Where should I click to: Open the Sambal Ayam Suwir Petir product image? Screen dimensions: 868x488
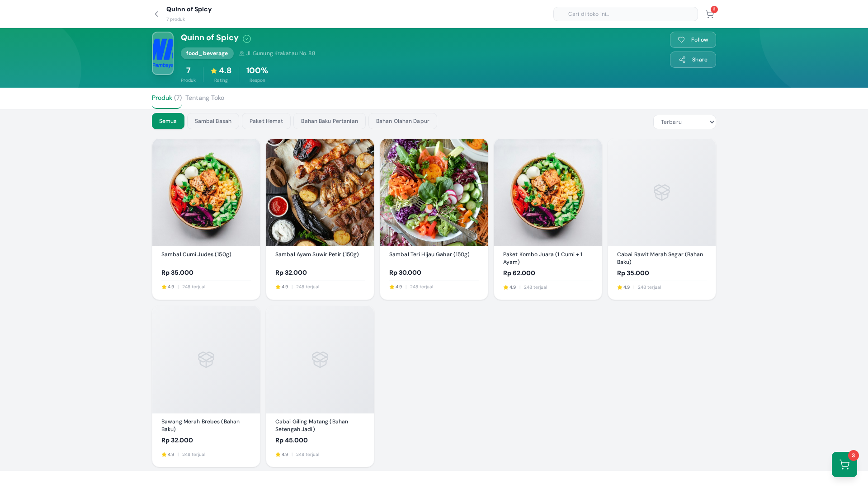click(x=320, y=192)
